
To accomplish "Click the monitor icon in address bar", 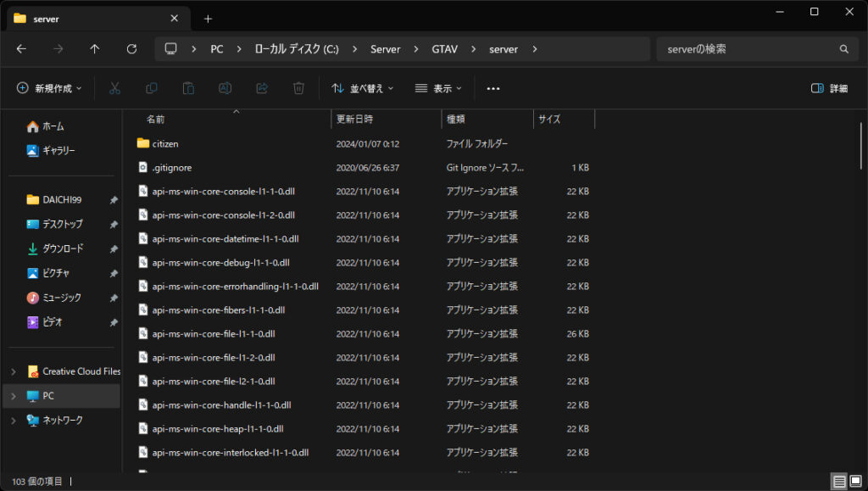I will coord(171,48).
